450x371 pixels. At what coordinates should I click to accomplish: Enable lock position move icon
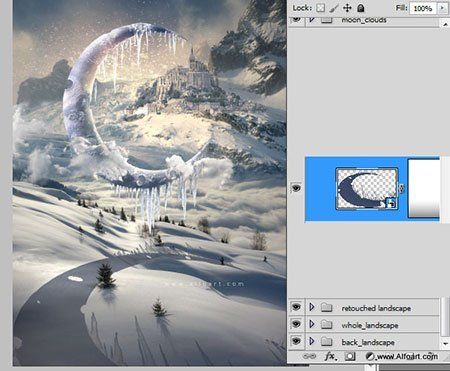pyautogui.click(x=347, y=8)
